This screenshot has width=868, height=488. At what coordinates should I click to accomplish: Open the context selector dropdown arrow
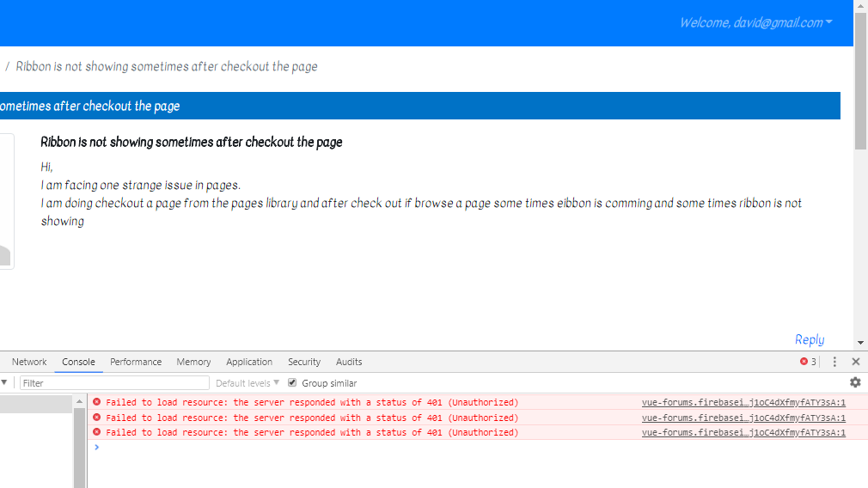coord(3,382)
